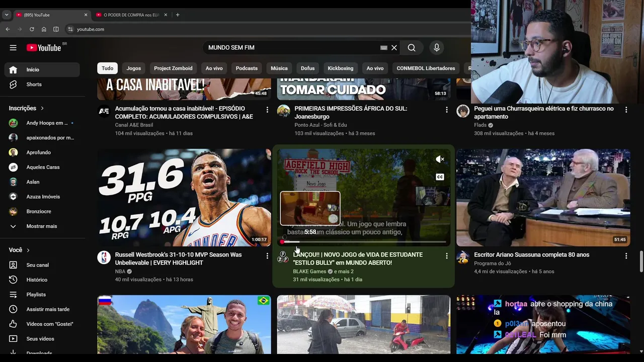Seek the preview video progress bar
This screenshot has width=644, height=362.
[x=363, y=242]
